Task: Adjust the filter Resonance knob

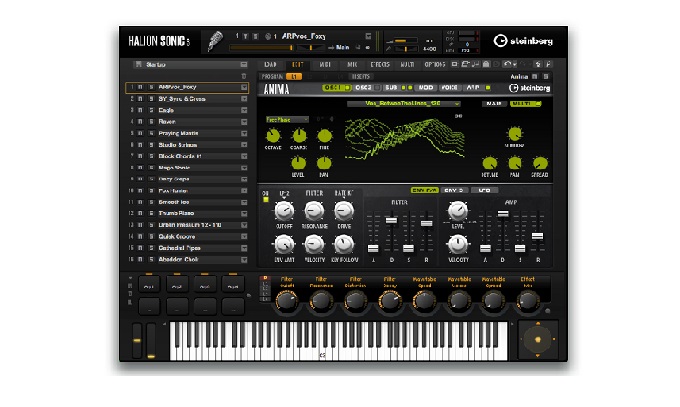Action: coord(314,211)
